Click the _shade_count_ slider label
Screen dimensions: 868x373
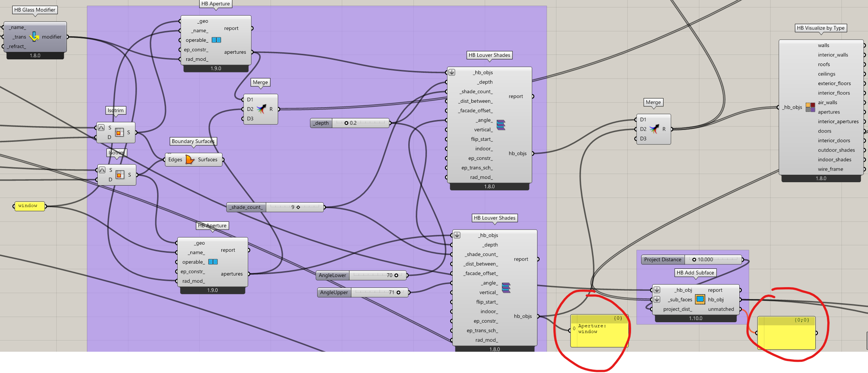click(x=246, y=207)
